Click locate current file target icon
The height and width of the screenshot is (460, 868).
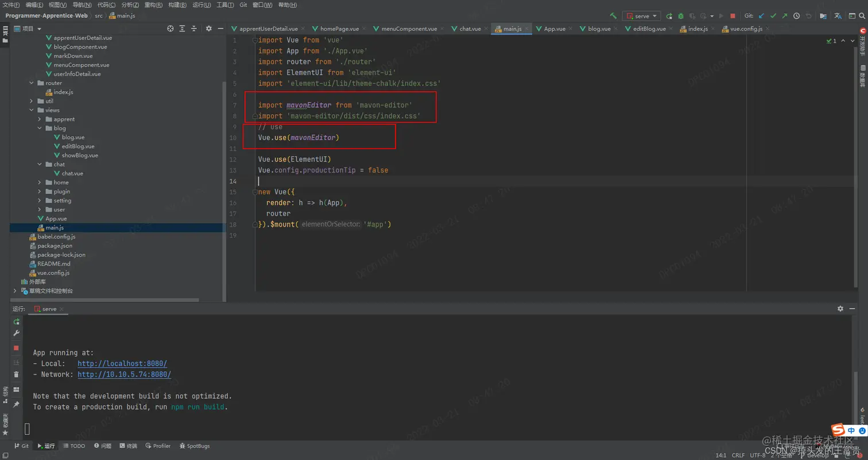170,29
